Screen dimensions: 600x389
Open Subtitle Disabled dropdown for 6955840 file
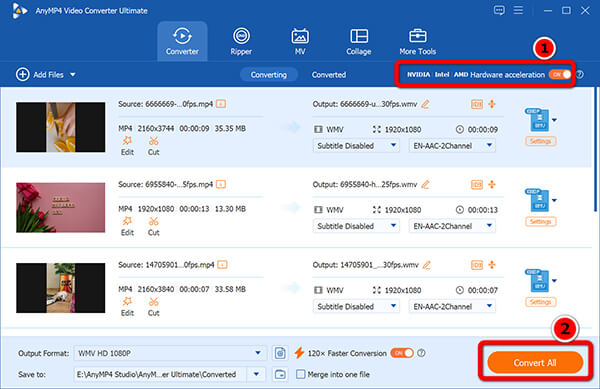[x=356, y=226]
